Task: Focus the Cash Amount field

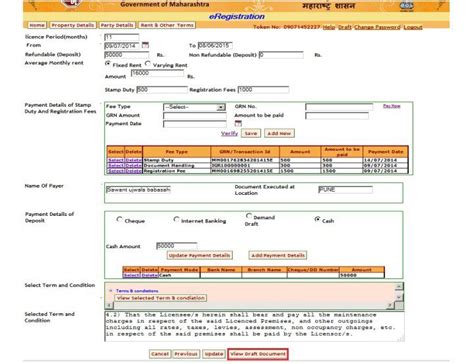Action: click(176, 246)
